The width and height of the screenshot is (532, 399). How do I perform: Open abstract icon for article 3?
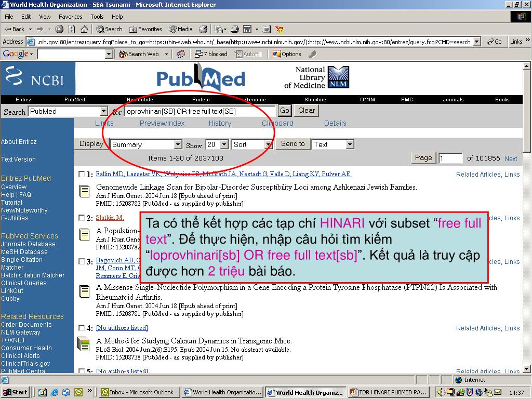point(84,291)
